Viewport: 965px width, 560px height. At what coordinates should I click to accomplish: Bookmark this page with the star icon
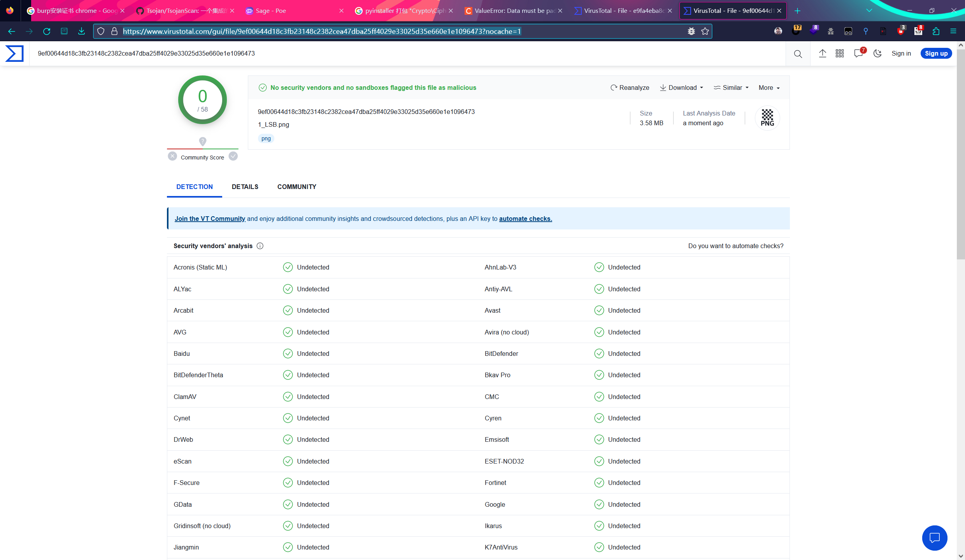coord(705,31)
